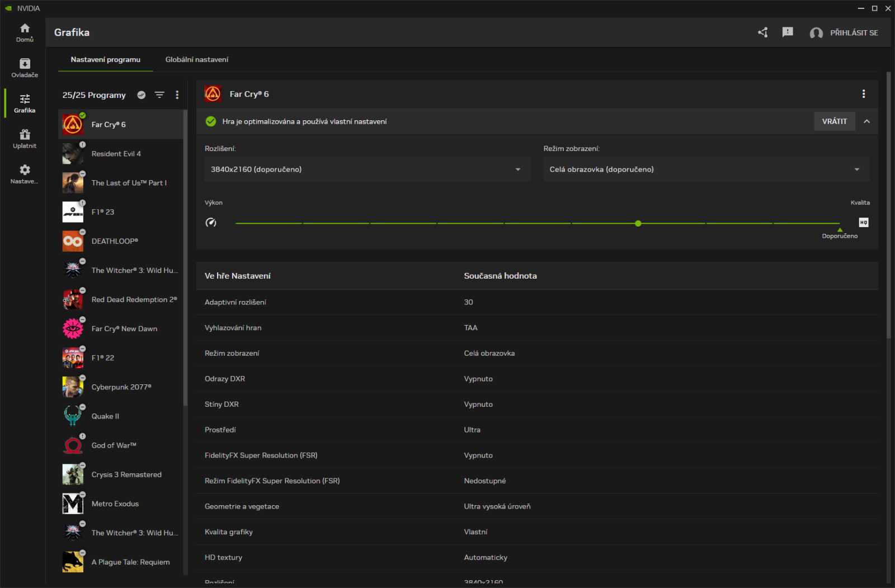Open the Ovladače drivers section
This screenshot has height=588, width=895.
[25, 68]
